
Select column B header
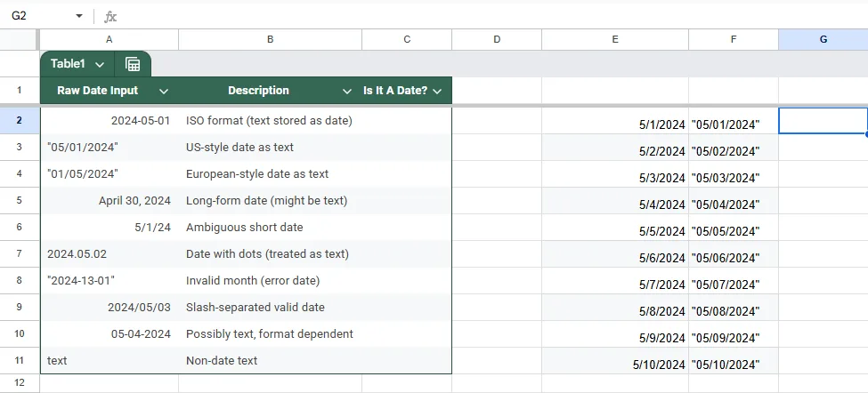point(270,39)
